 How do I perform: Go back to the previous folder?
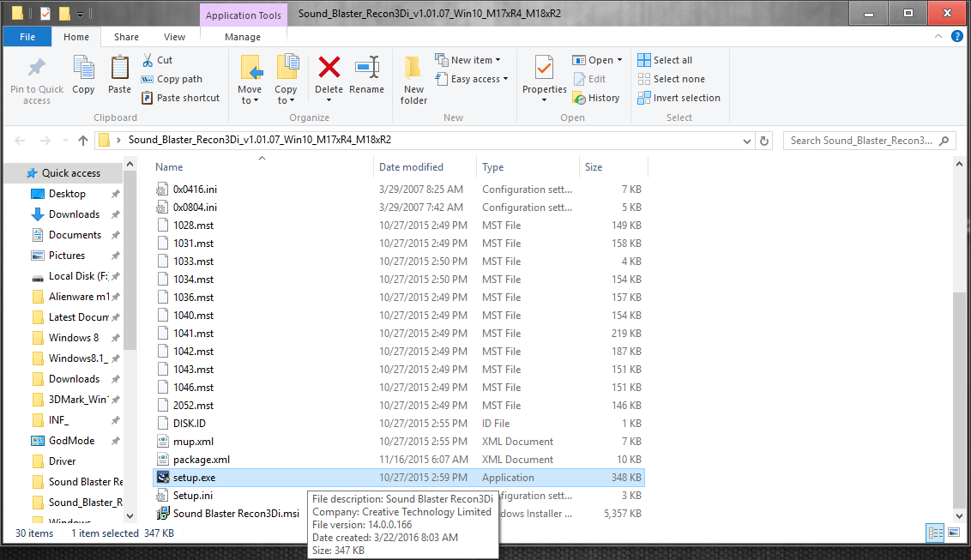[20, 142]
